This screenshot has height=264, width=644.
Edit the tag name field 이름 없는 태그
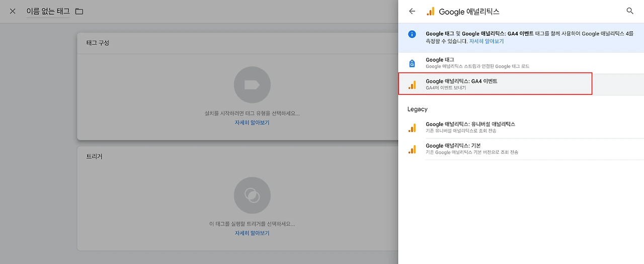(48, 11)
